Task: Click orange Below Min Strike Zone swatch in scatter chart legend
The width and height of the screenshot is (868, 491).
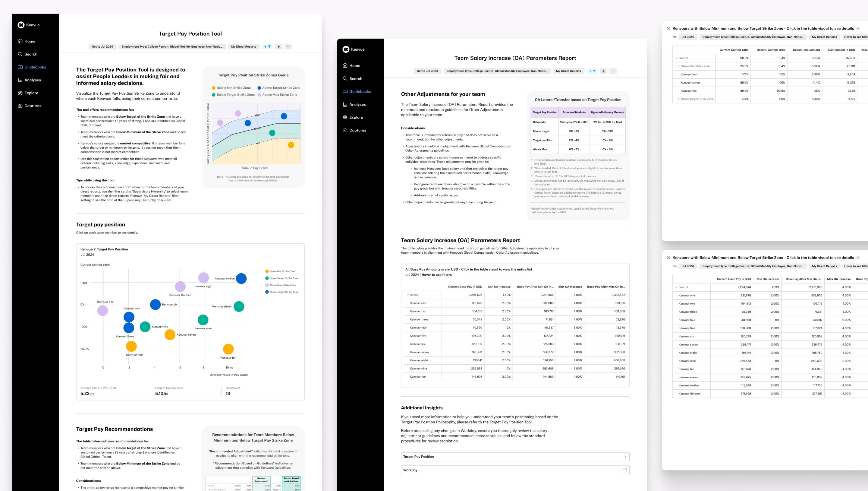Action: click(267, 271)
